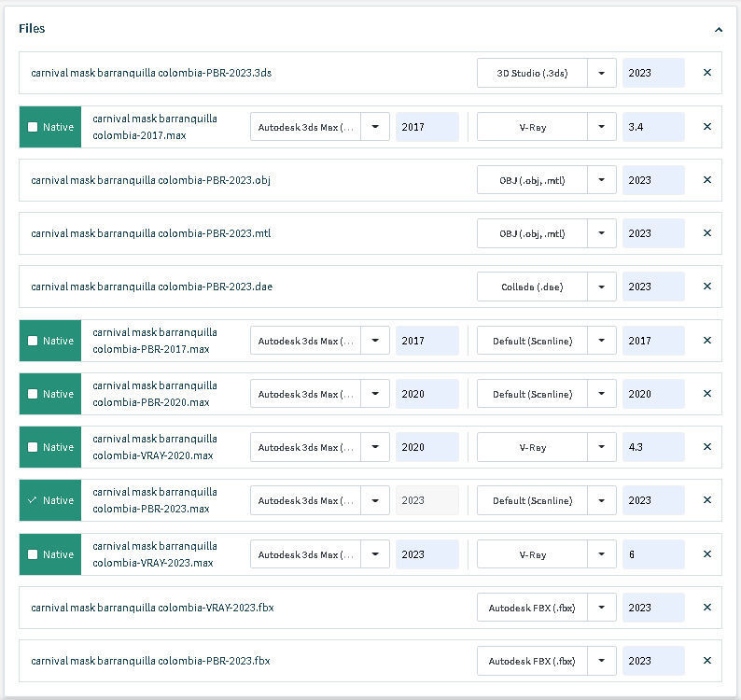
Task: Enable Native checkbox for VRAY-2023.max
Action: tap(34, 554)
